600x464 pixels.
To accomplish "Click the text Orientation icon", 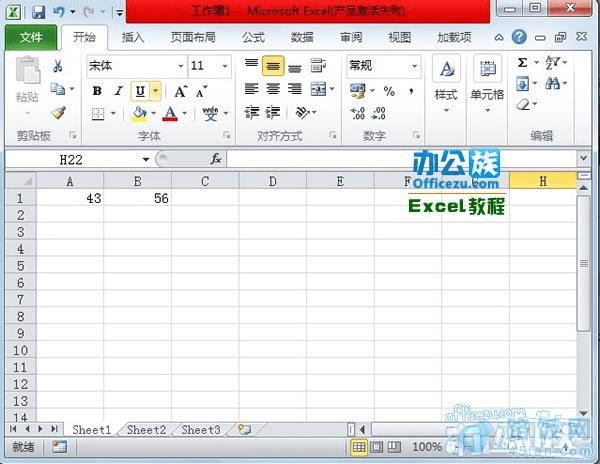I will tap(303, 112).
